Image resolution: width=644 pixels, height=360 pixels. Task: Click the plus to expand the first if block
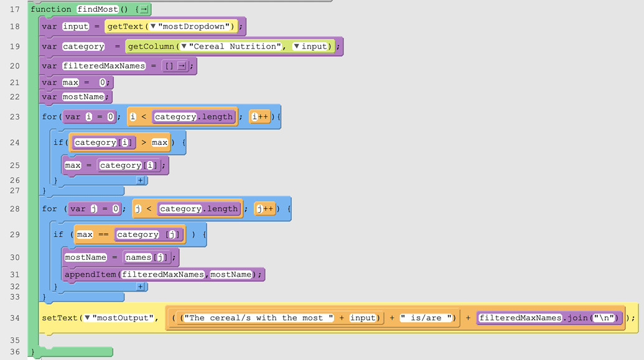[x=142, y=180]
